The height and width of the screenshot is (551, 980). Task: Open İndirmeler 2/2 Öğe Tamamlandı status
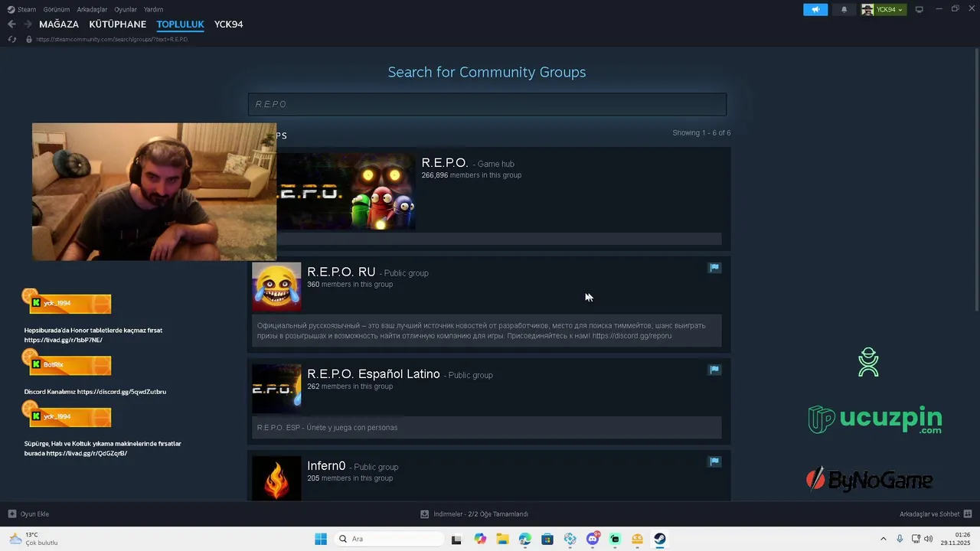point(481,514)
